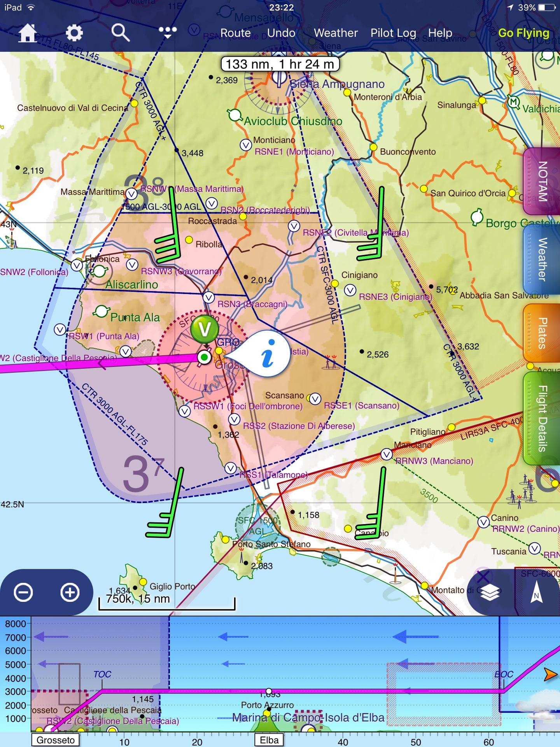Tap RSNE1 Monticiano VFR reporting point
The image size is (560, 747).
[x=245, y=145]
